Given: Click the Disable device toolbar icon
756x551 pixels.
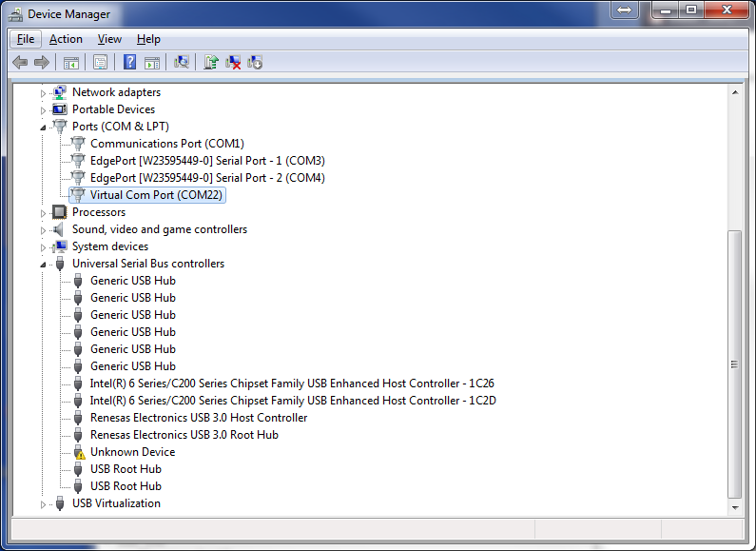Looking at the screenshot, I should point(255,62).
